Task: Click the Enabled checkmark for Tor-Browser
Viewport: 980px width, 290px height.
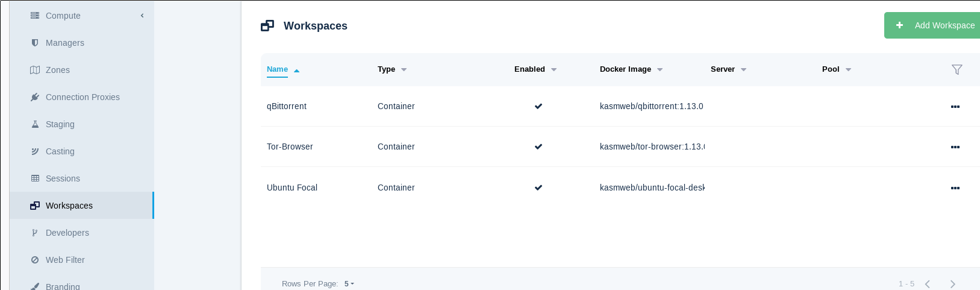Action: pos(538,147)
